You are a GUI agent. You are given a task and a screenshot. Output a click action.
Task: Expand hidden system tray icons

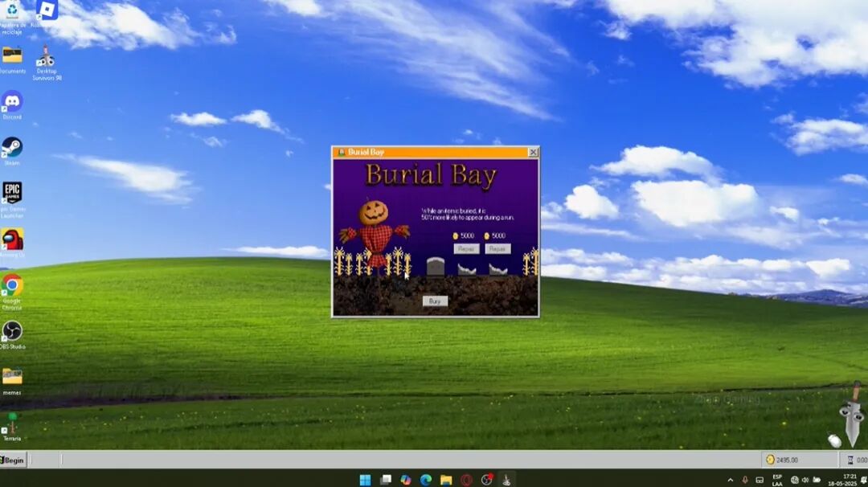[x=730, y=480]
